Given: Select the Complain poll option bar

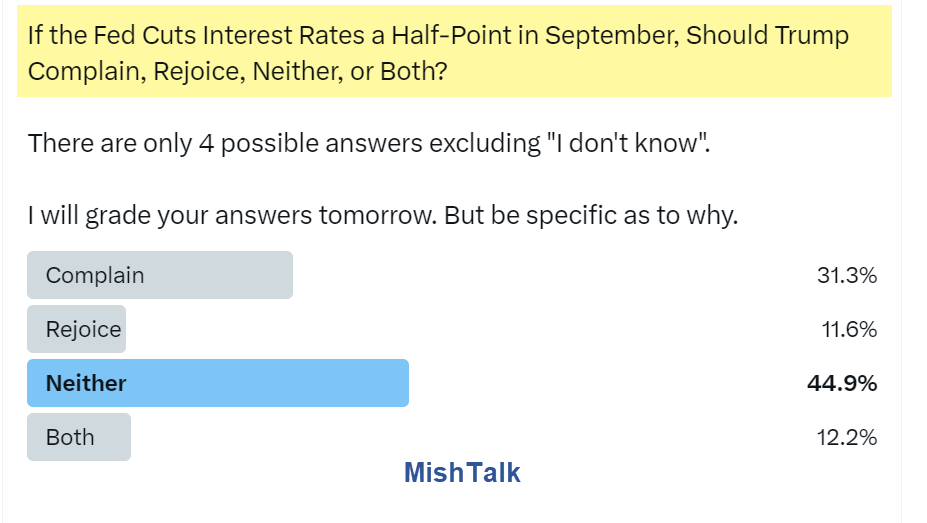Looking at the screenshot, I should click(160, 275).
